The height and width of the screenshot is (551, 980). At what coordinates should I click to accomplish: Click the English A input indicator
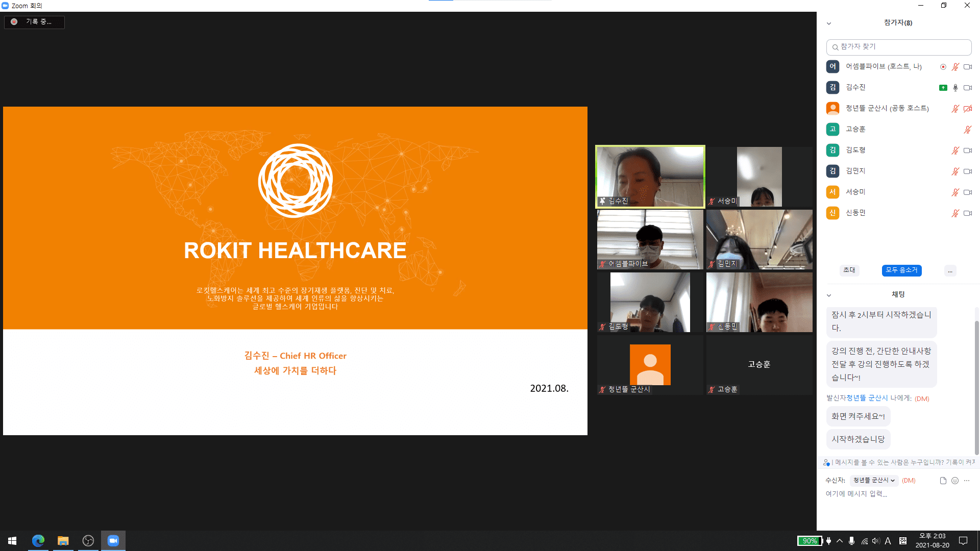point(888,541)
